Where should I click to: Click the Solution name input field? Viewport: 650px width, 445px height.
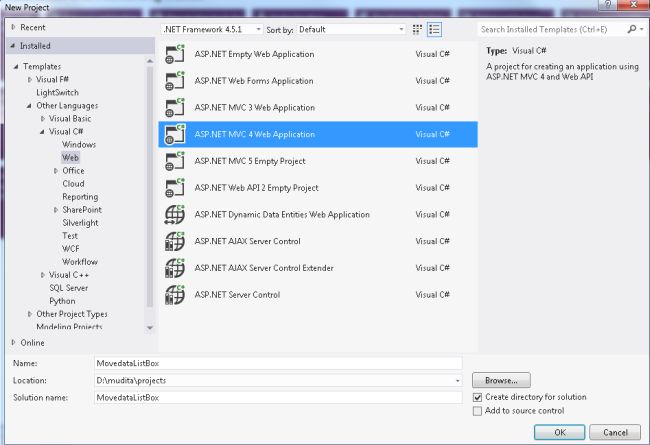(x=278, y=398)
